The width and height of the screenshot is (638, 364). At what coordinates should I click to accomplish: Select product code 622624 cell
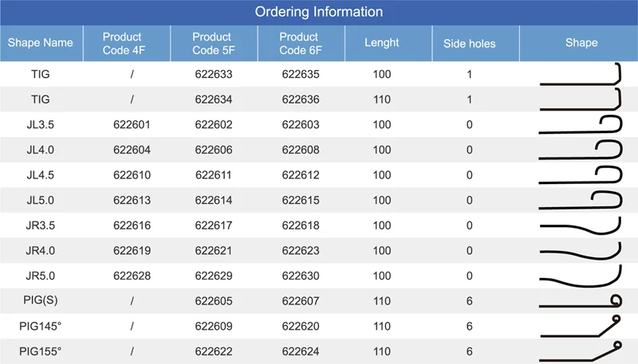coord(300,351)
